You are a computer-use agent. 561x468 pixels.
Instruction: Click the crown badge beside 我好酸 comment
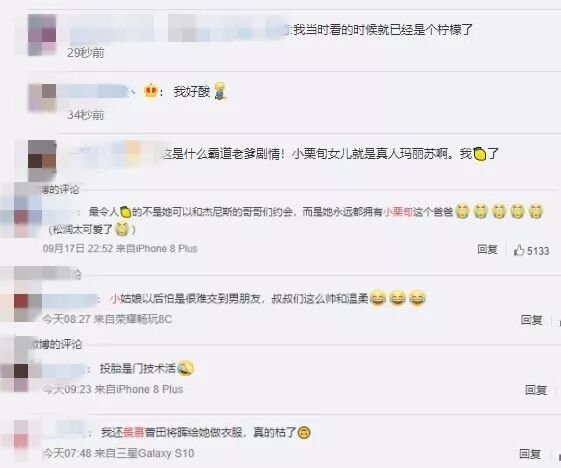tap(151, 92)
